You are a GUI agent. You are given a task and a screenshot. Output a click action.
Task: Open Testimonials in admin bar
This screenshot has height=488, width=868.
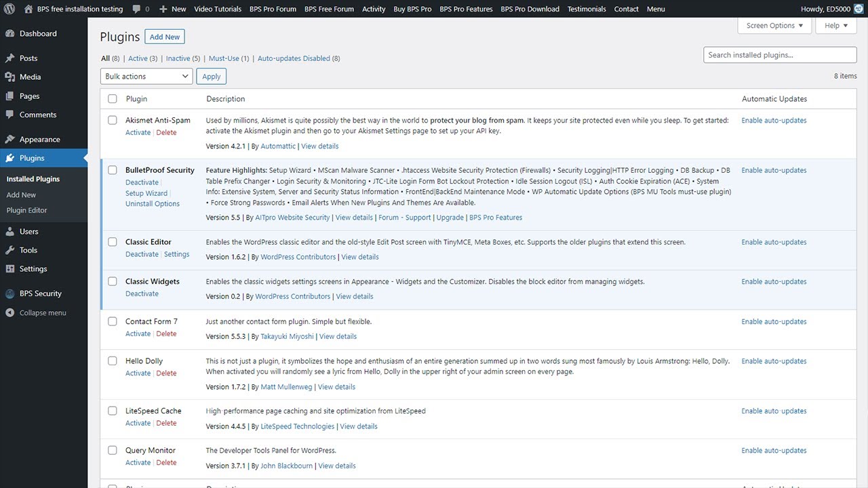click(x=587, y=9)
